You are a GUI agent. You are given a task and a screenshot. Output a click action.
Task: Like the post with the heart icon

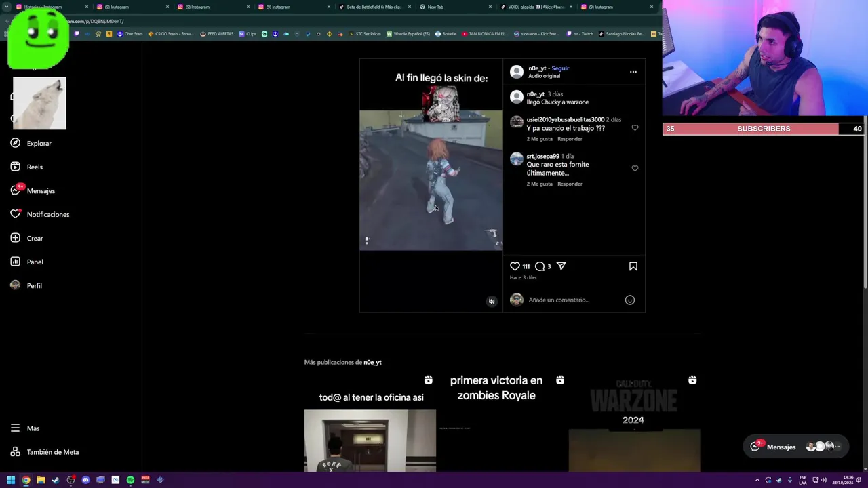[x=515, y=266]
